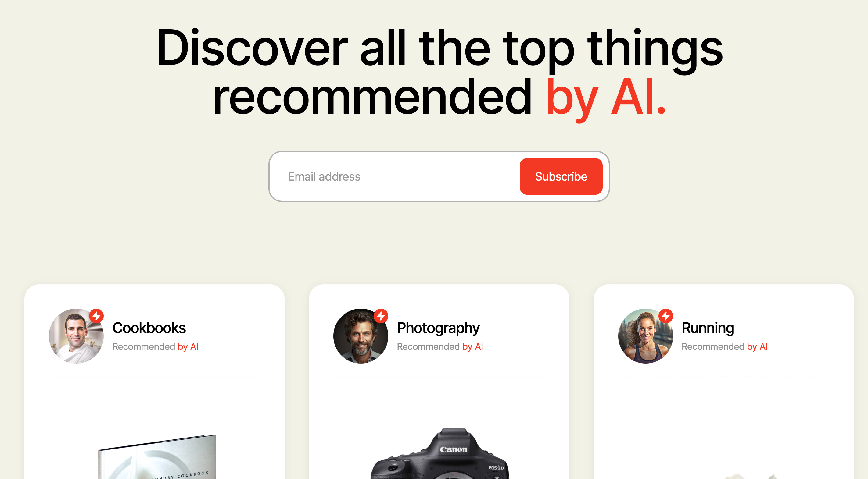The image size is (868, 479).
Task: Open the photographer avatar in Photography card
Action: pyautogui.click(x=360, y=336)
